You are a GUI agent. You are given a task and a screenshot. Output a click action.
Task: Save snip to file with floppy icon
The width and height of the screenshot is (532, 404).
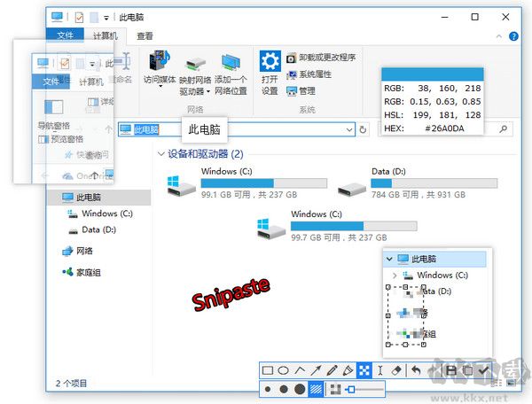[x=451, y=370]
